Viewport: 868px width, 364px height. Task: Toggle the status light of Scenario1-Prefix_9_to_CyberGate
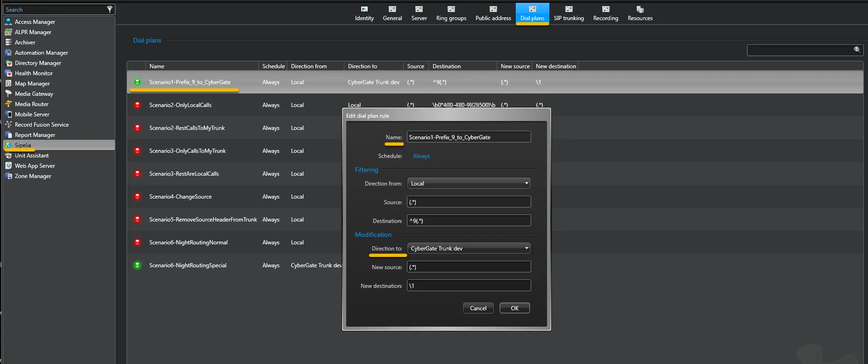pyautogui.click(x=137, y=82)
